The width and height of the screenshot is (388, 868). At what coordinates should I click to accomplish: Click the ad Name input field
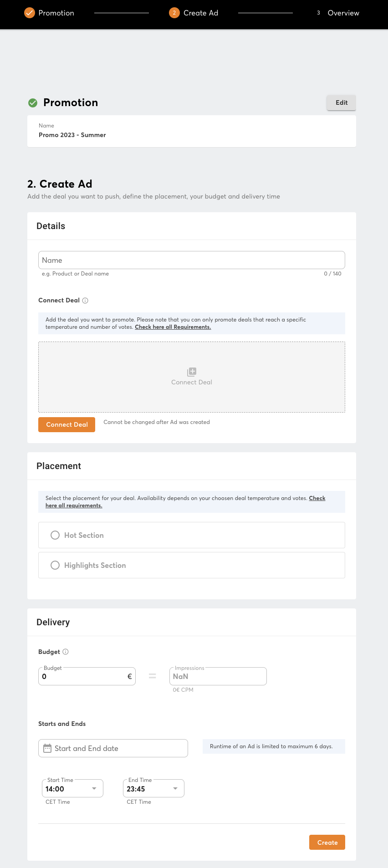click(191, 260)
